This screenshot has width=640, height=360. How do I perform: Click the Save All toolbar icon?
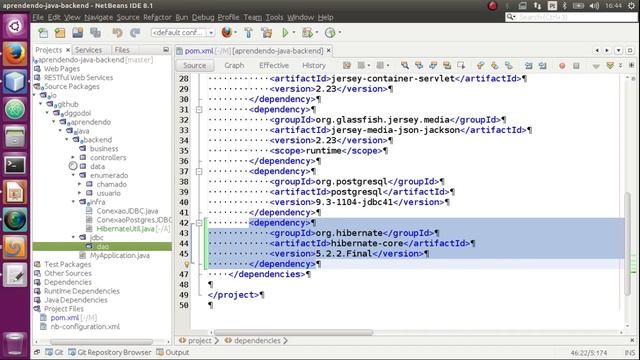point(96,33)
